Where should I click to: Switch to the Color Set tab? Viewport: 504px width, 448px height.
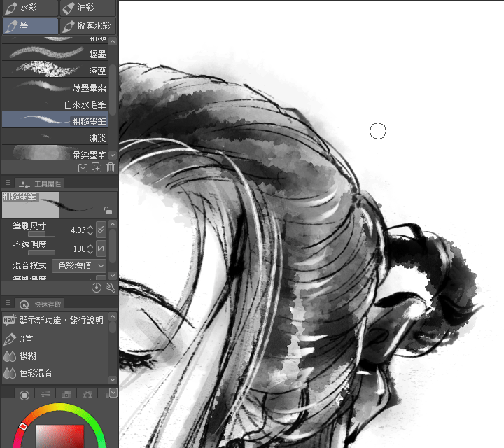66,394
